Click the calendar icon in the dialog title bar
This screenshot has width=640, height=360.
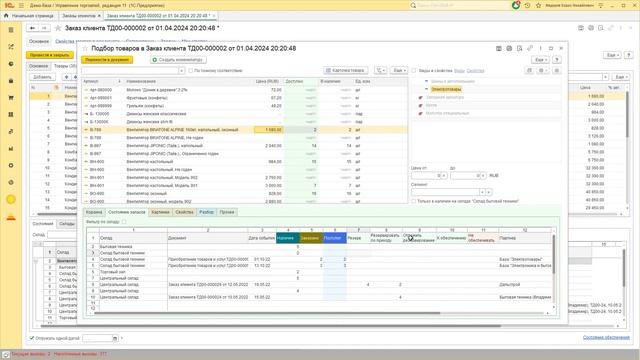(x=509, y=48)
